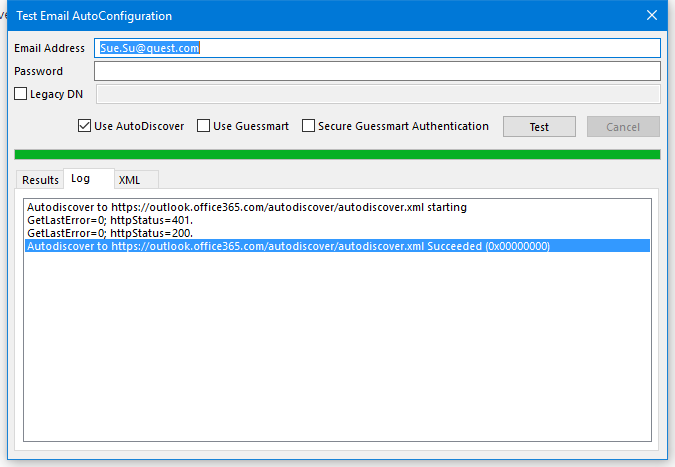Screen dimensions: 675x467
Task: Click the highlighted Autodiscover Succeeded log line
Action: click(288, 246)
